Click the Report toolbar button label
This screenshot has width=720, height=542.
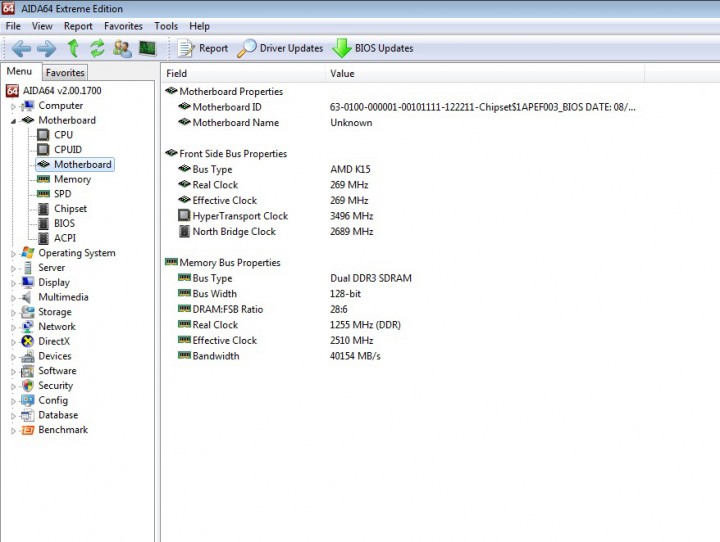(213, 48)
